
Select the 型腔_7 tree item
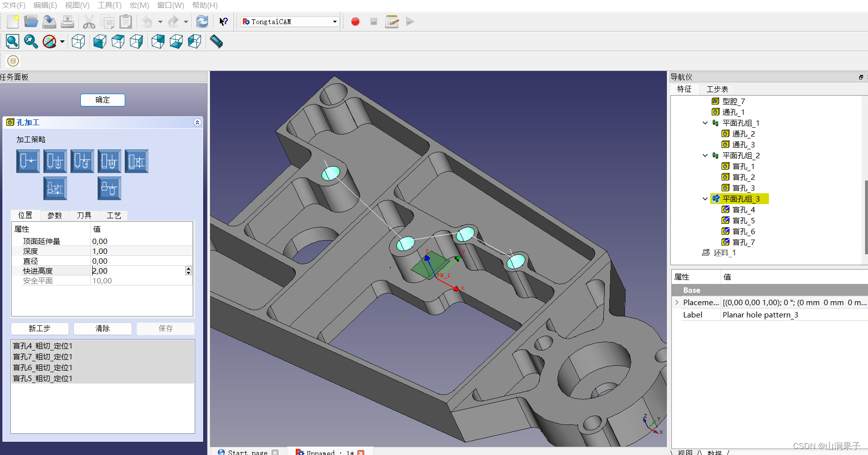click(729, 102)
